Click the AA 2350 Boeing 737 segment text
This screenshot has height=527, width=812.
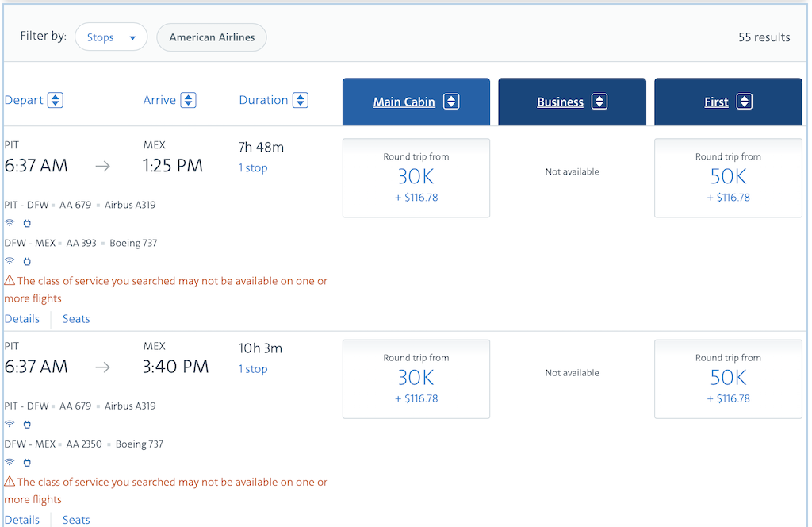tap(84, 444)
